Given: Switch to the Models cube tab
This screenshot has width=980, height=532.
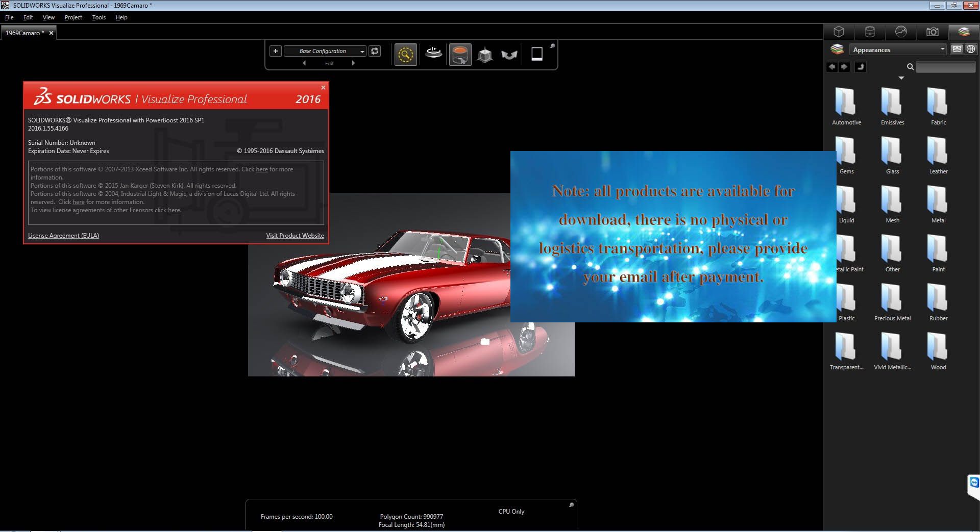Looking at the screenshot, I should 839,32.
